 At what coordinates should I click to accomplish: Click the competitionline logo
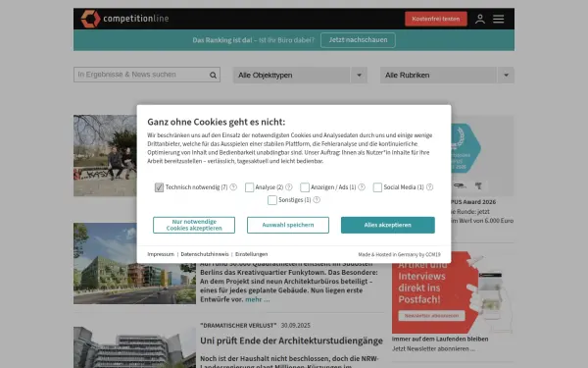click(x=124, y=19)
